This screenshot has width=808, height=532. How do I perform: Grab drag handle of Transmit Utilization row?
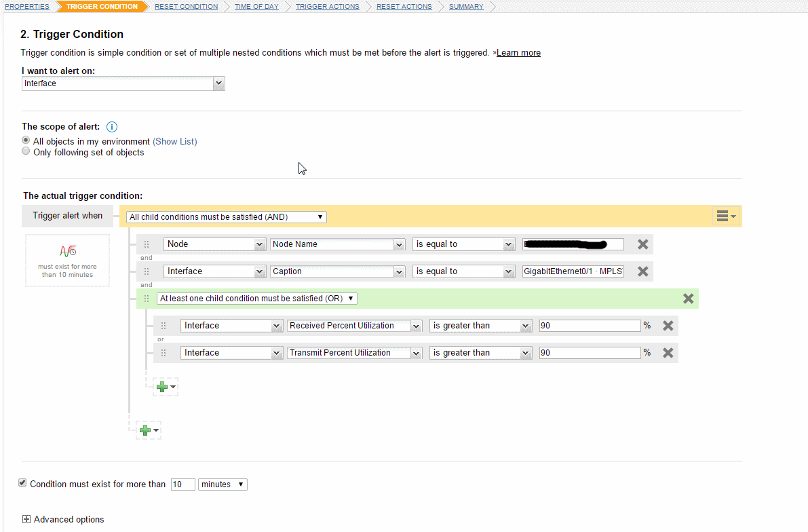(163, 353)
